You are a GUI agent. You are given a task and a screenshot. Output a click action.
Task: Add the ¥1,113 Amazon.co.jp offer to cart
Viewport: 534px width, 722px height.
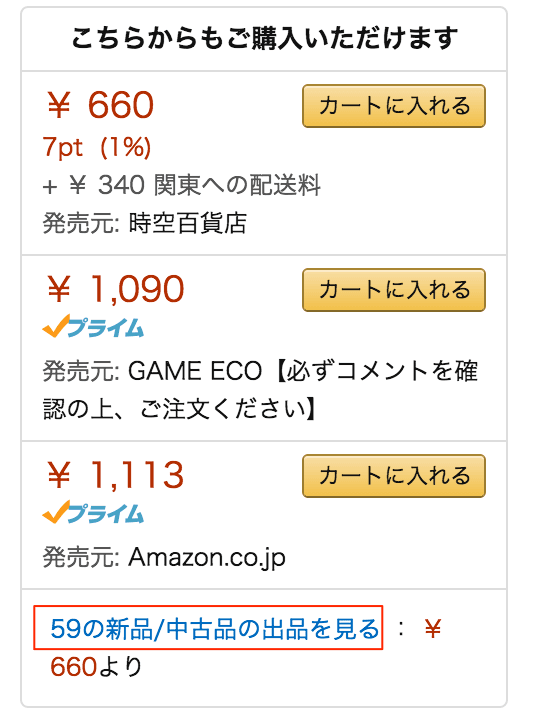point(394,476)
